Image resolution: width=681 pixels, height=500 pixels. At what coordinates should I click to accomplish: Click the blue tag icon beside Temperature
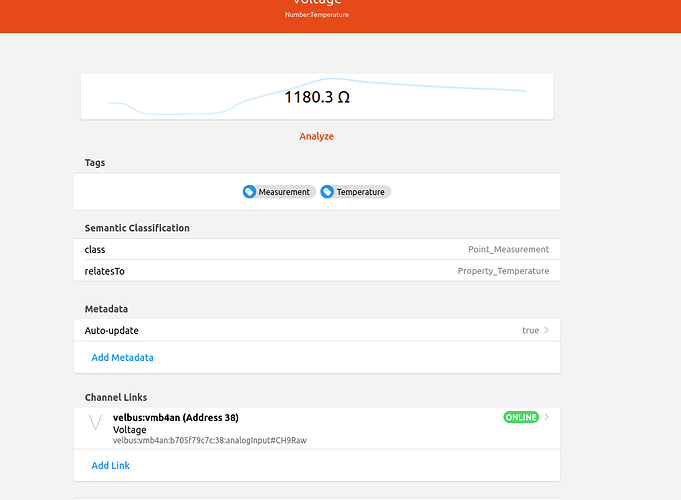[327, 192]
